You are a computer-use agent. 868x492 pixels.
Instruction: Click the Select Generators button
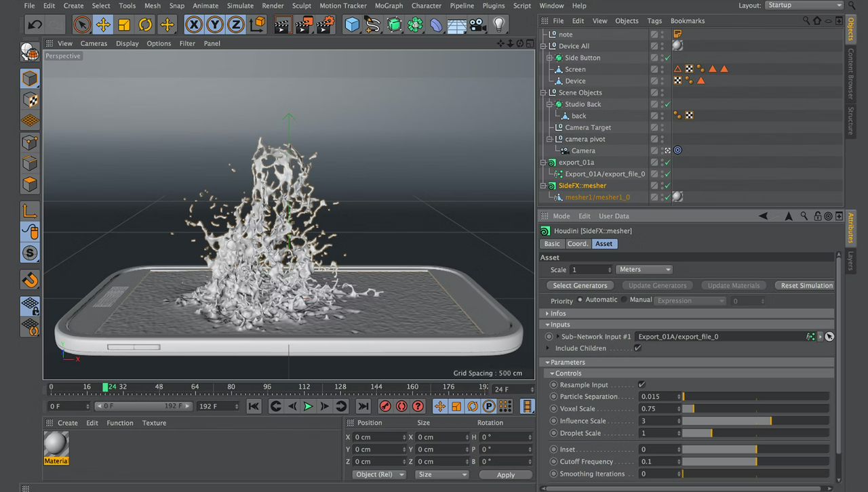point(580,285)
